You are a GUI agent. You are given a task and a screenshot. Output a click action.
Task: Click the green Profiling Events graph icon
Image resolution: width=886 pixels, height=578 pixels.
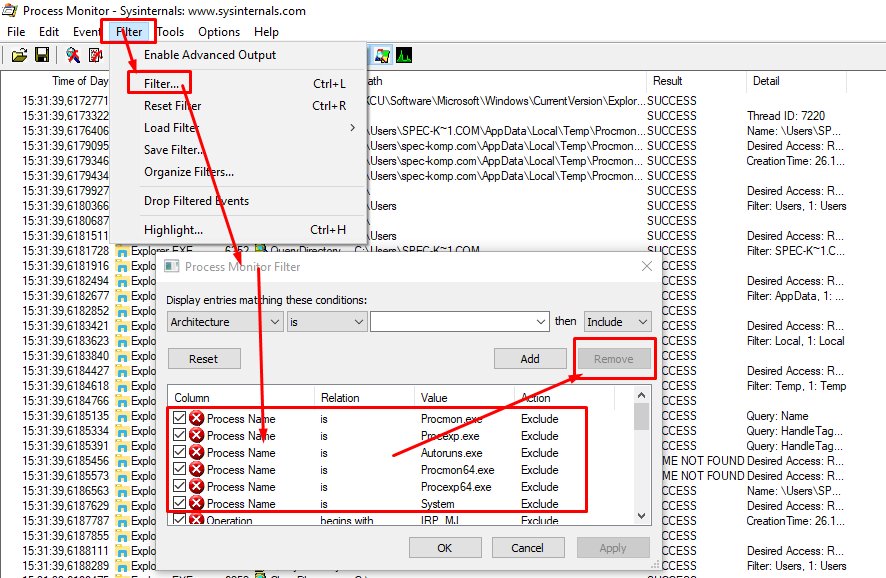(x=404, y=55)
